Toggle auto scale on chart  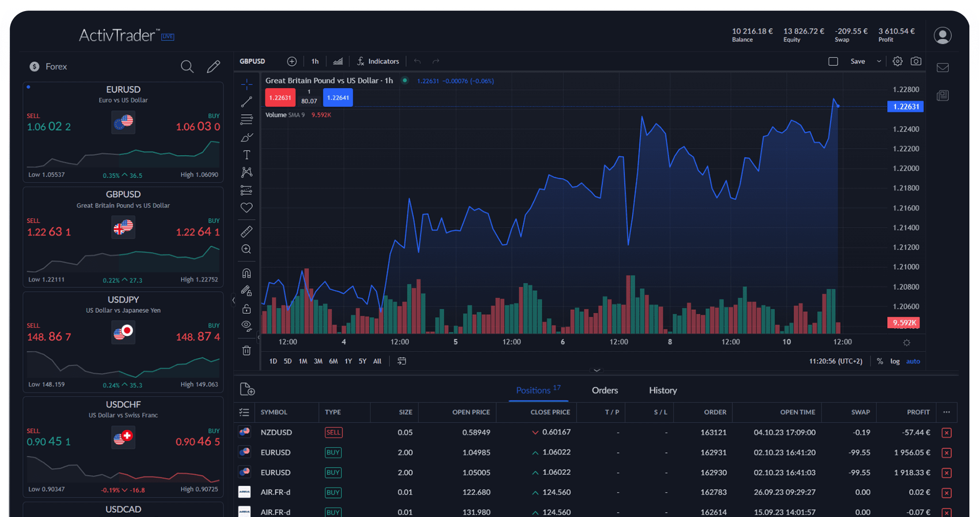pos(913,361)
